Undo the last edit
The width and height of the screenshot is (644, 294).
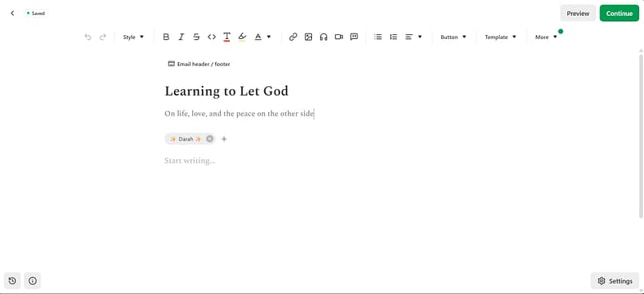[x=88, y=37]
